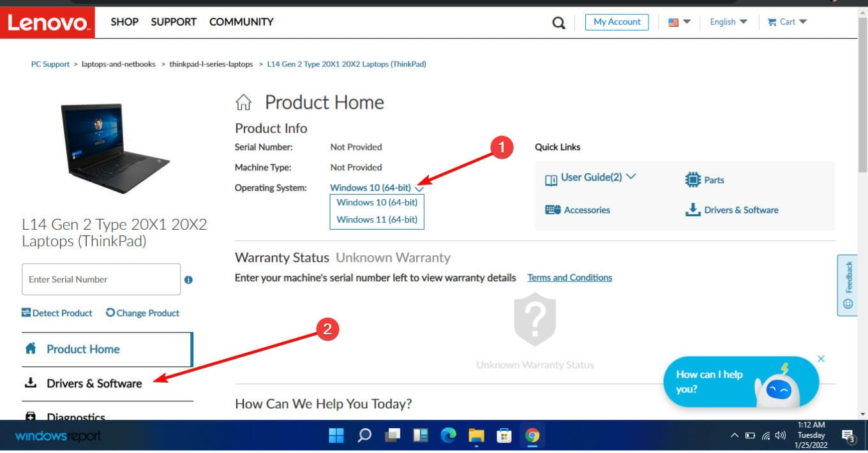Open Microsoft Store from taskbar
This screenshot has height=453, width=868.
point(504,436)
